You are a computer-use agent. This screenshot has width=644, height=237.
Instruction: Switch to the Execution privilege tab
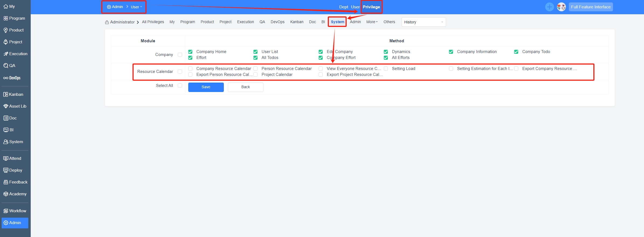coord(245,22)
